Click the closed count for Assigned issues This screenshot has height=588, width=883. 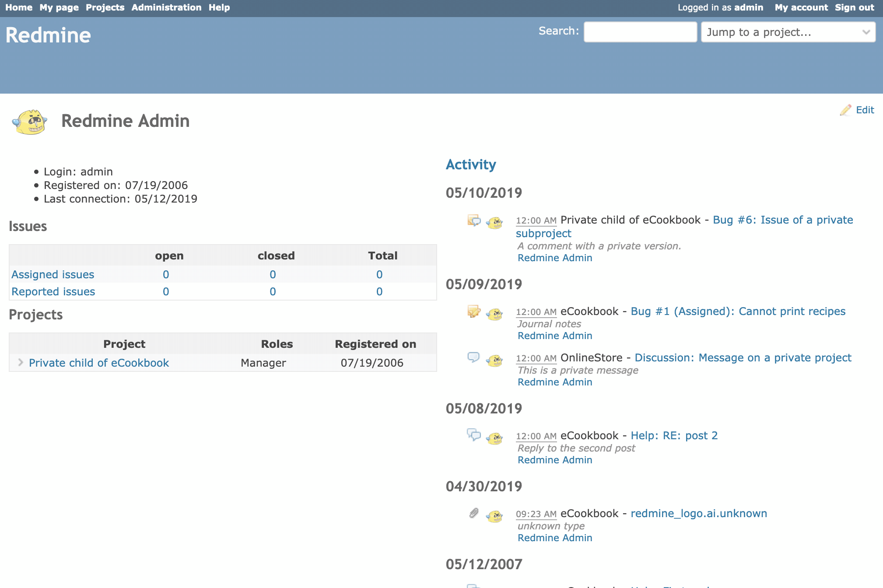coord(273,274)
